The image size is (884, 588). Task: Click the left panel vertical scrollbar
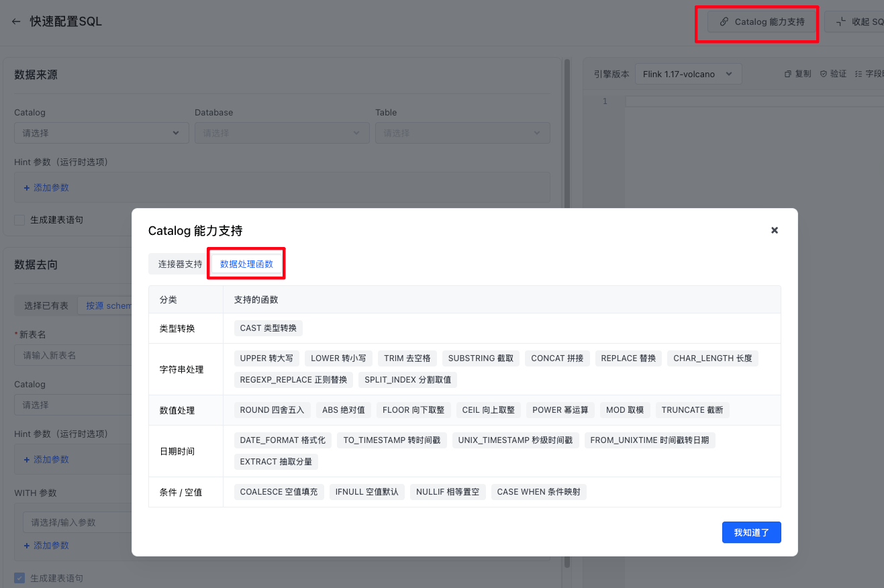coord(567,313)
